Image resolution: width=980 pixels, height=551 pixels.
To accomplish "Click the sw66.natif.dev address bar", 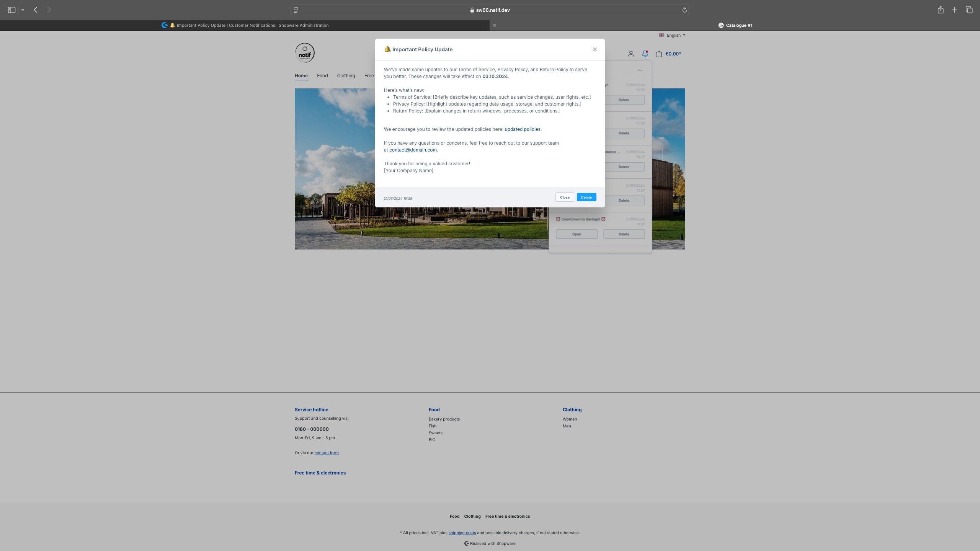I will (x=490, y=10).
